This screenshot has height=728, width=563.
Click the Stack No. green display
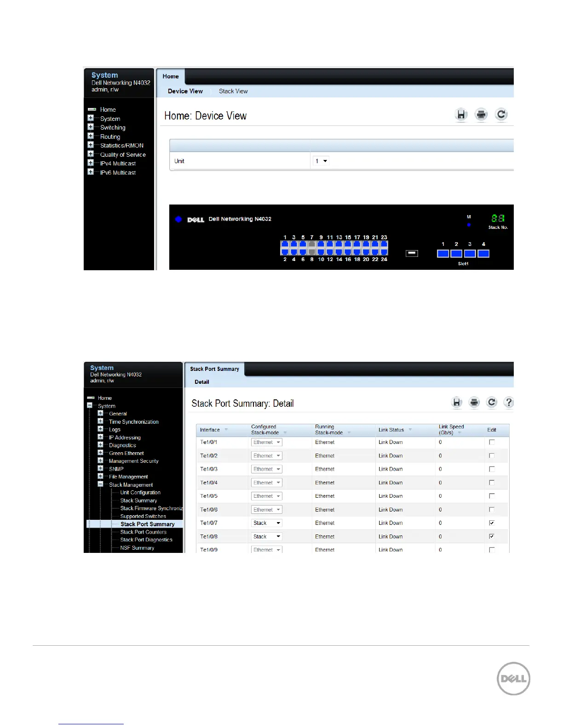tap(498, 219)
